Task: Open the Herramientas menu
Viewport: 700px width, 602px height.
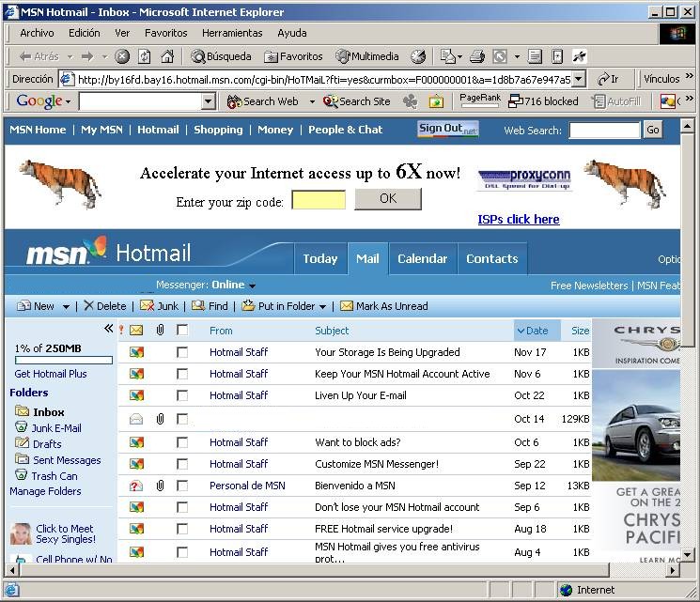Action: (232, 33)
